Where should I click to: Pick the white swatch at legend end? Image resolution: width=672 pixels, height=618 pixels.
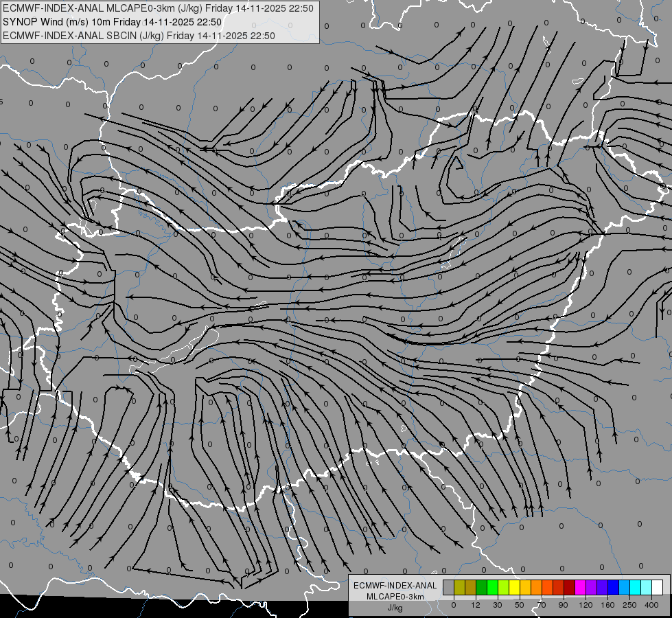coord(657,587)
